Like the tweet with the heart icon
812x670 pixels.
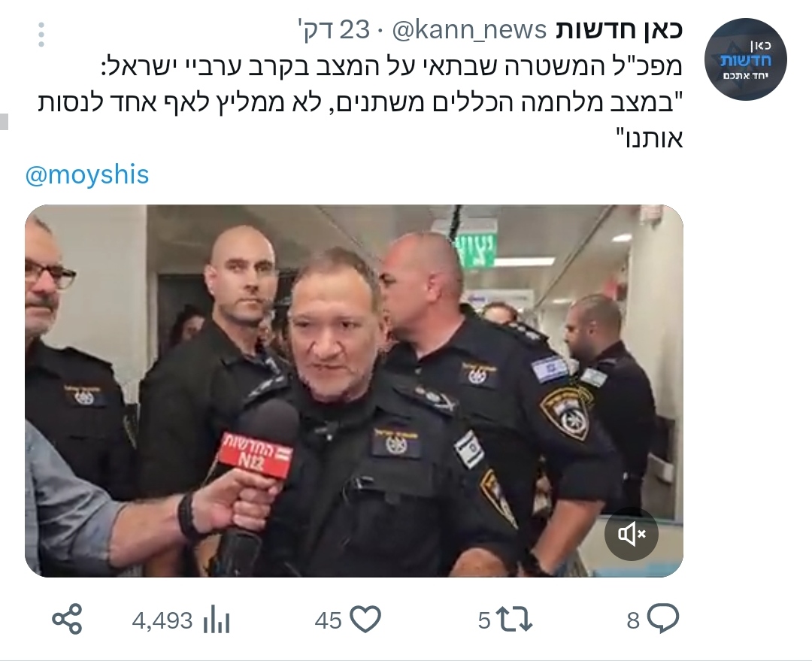click(365, 620)
